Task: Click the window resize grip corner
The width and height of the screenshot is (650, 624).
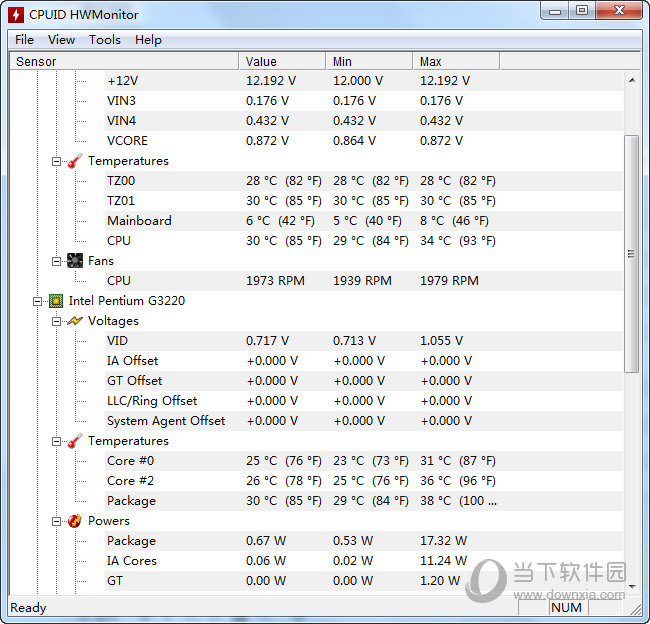Action: pos(636,609)
